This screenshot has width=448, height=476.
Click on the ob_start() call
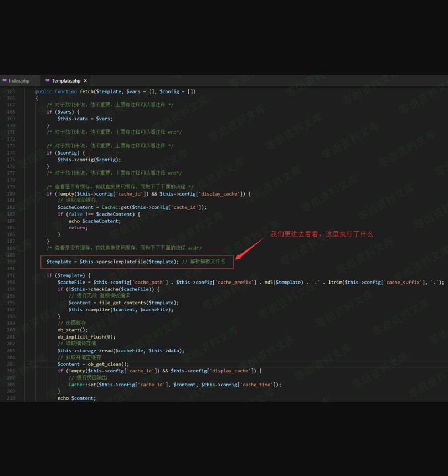pos(72,330)
